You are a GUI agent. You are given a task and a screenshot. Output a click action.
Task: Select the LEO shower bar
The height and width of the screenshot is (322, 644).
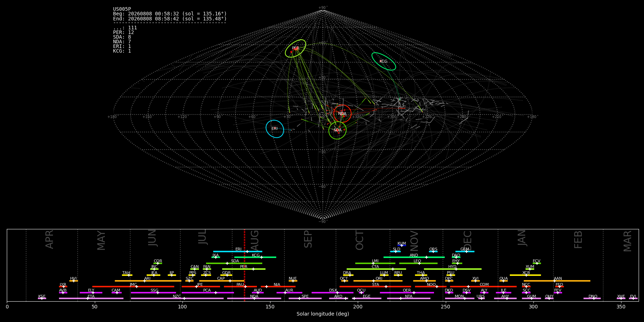click(418, 263)
